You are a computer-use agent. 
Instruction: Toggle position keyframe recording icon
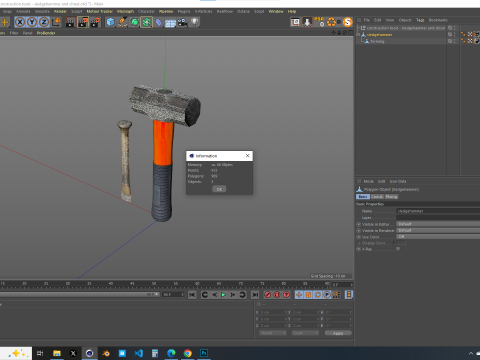[x=299, y=295]
